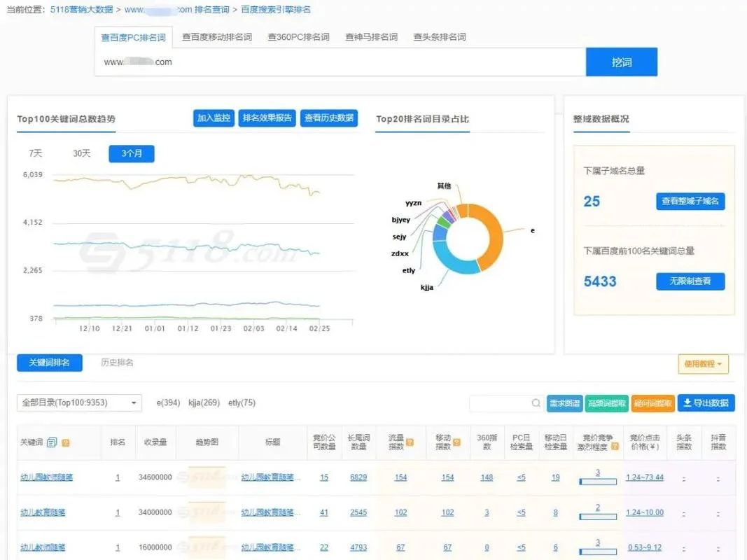Open 5118营销大数据 breadcrumb link

pos(82,10)
